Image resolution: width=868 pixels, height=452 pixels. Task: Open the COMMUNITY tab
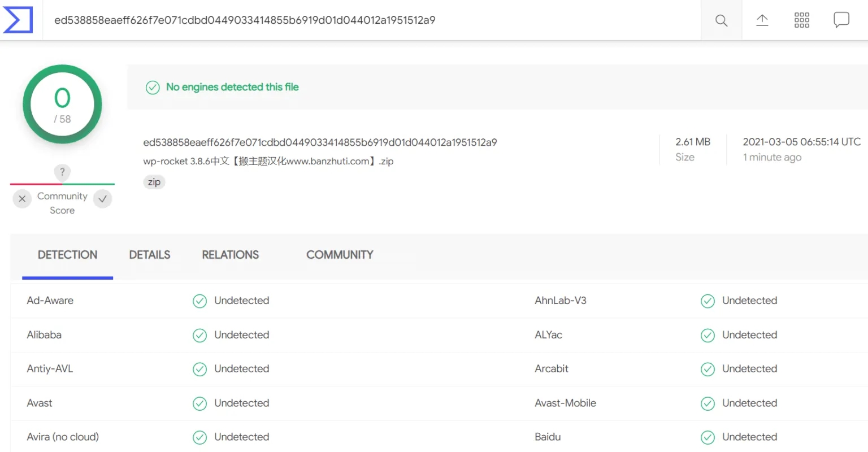click(340, 255)
